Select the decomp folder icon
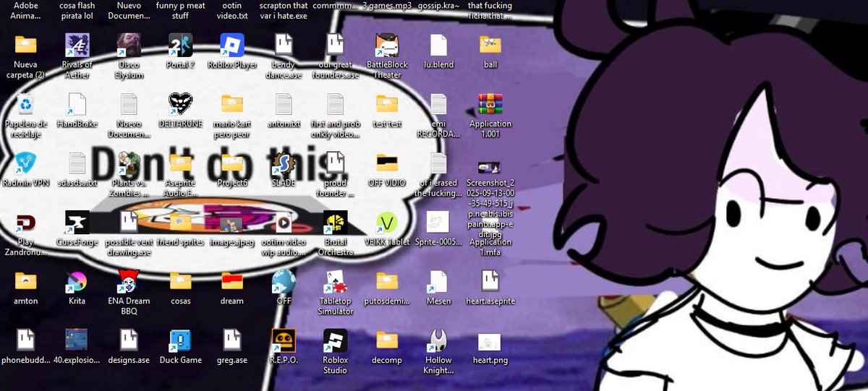Image resolution: width=868 pixels, height=391 pixels. [x=387, y=340]
